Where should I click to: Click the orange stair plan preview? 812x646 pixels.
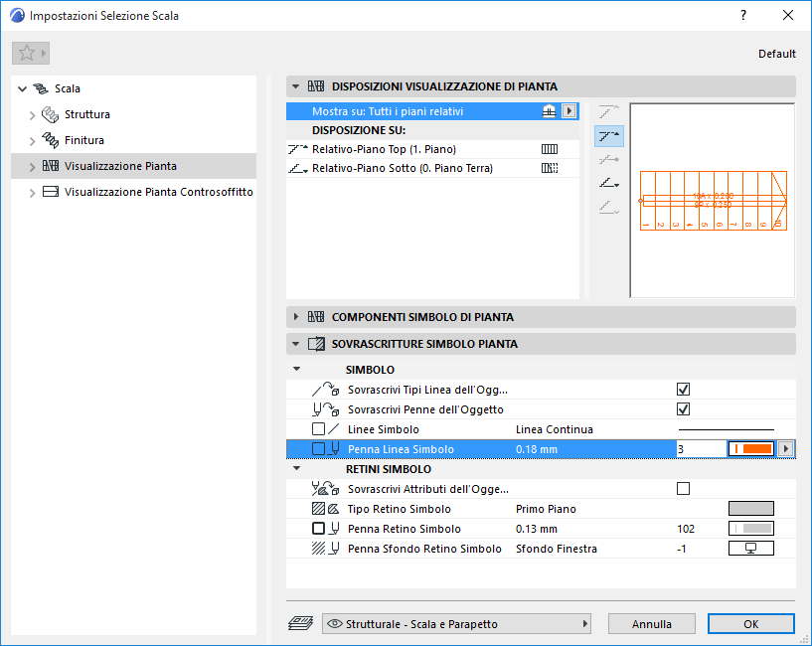pyautogui.click(x=713, y=201)
